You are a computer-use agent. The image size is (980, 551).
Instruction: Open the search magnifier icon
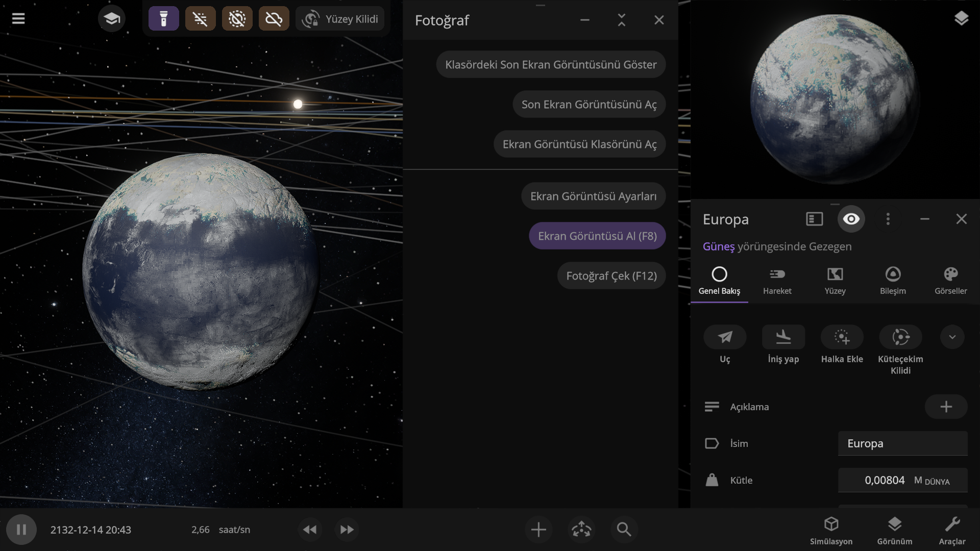pos(624,530)
